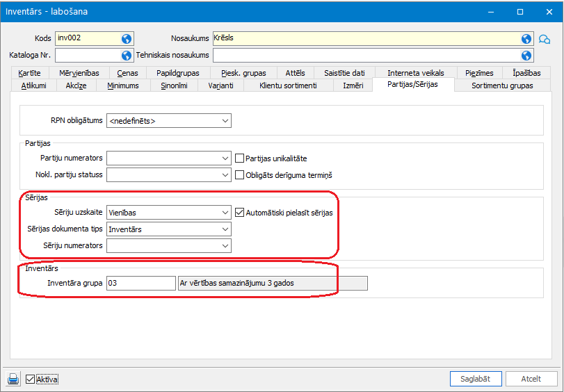Switch to the Atlikumi tab
Screen dimensions: 564x392
[x=34, y=85]
